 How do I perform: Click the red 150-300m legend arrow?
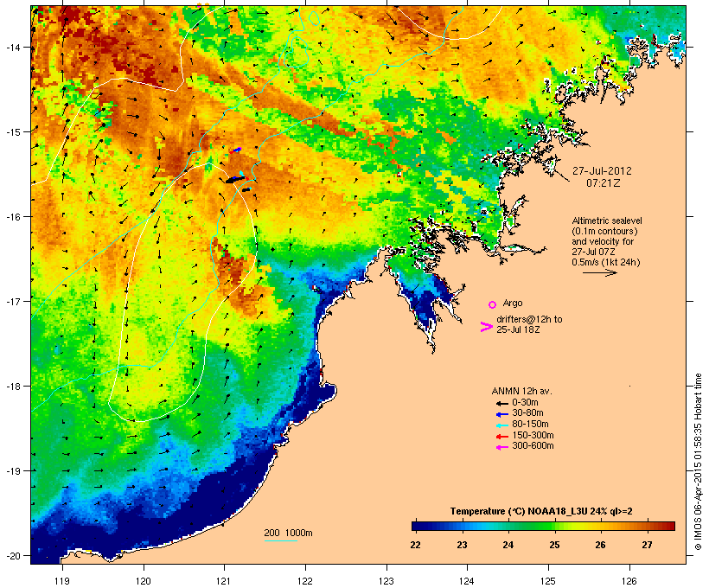tap(501, 437)
